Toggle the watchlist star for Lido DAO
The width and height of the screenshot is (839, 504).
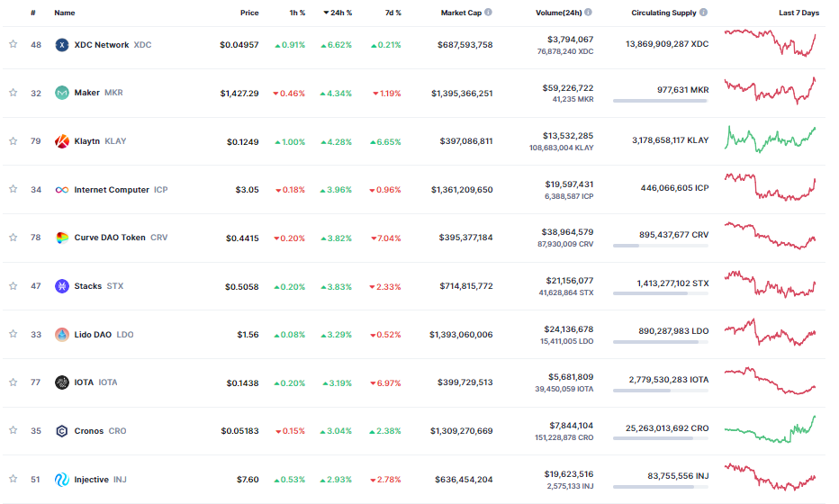[14, 334]
